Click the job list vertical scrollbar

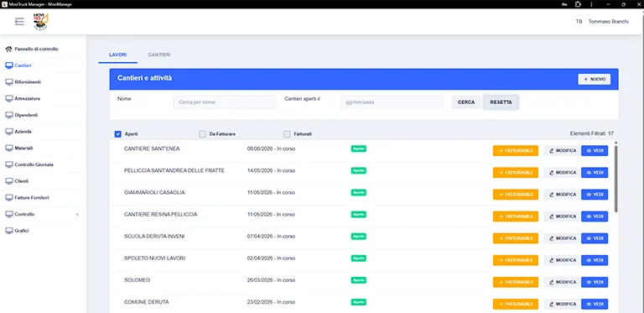point(615,179)
